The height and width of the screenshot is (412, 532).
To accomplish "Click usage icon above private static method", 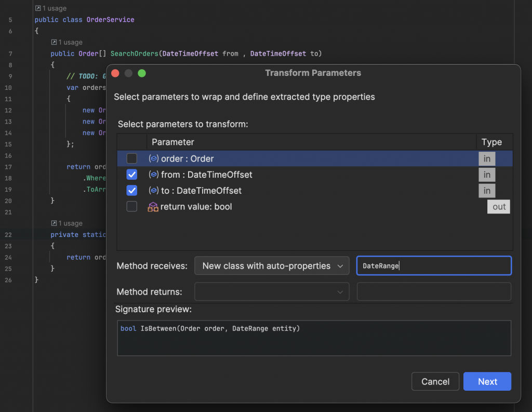I will click(54, 223).
